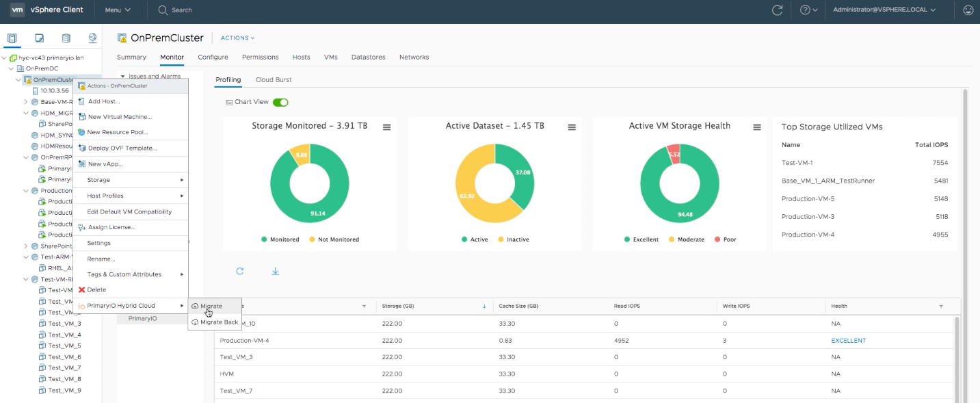Click the Production-VM-4 table row name
The image size is (980, 403).
point(244,341)
